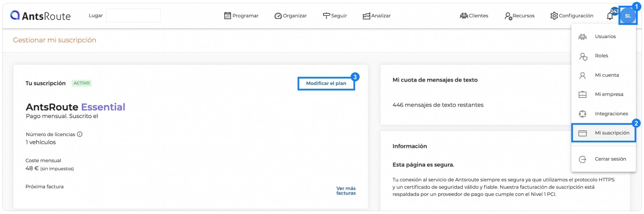Click the 48 € monthly cost value
Screen dimensions: 644x214
[32, 168]
